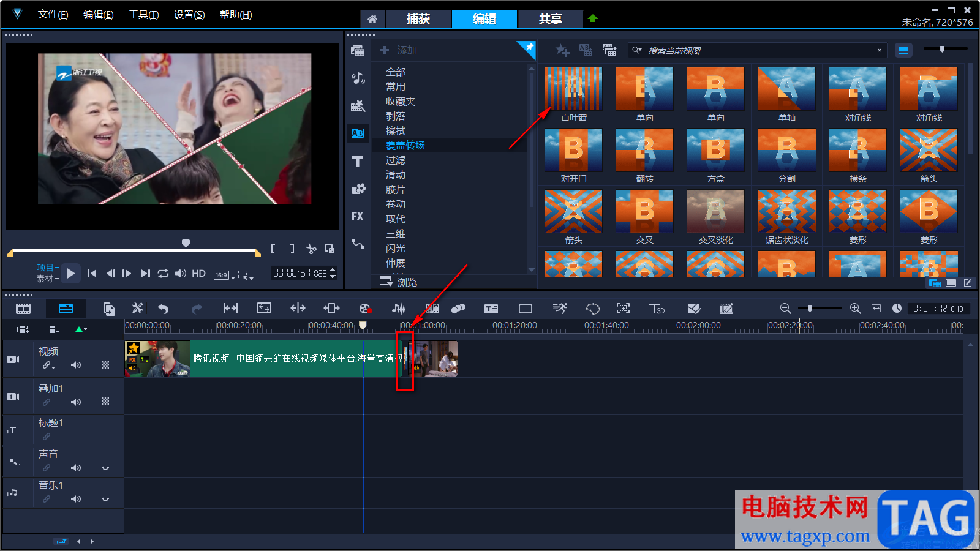Mute the 声音 track

(x=76, y=468)
